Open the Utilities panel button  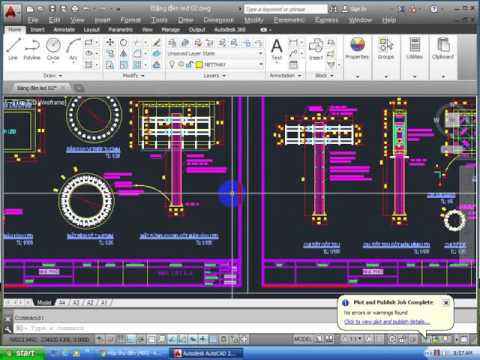pyautogui.click(x=415, y=49)
